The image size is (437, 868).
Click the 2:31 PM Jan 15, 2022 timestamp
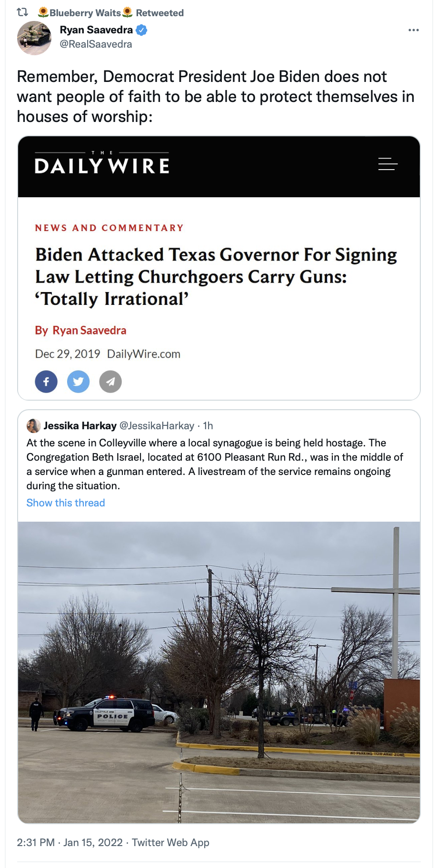tap(70, 842)
